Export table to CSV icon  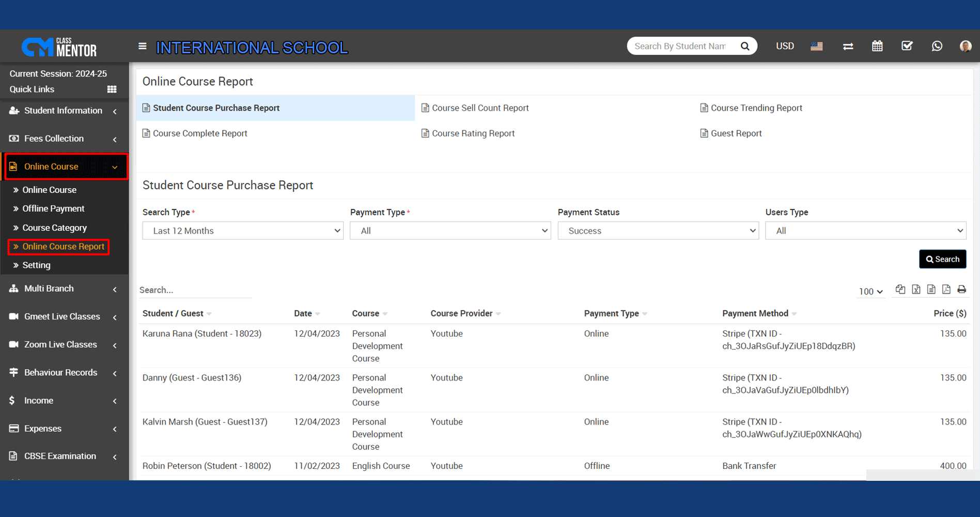(931, 290)
